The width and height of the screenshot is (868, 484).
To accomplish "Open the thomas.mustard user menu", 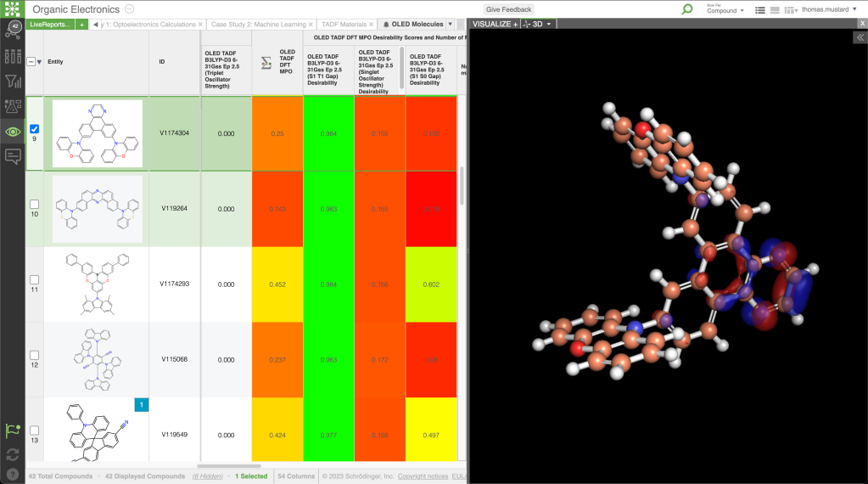I will click(829, 9).
